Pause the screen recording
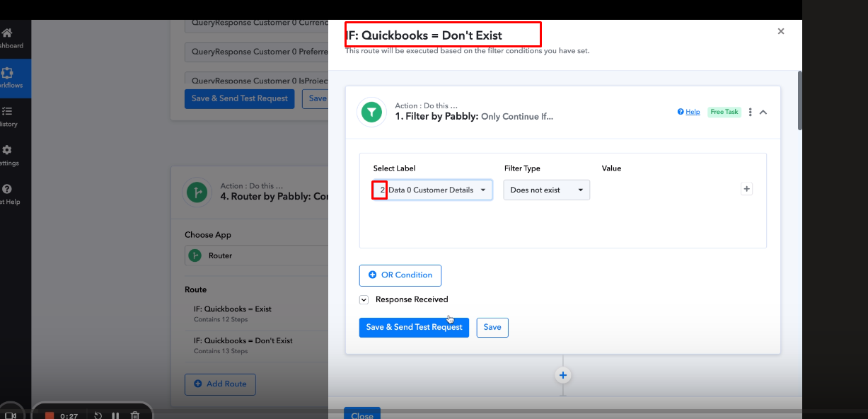This screenshot has height=419, width=868. [x=115, y=415]
